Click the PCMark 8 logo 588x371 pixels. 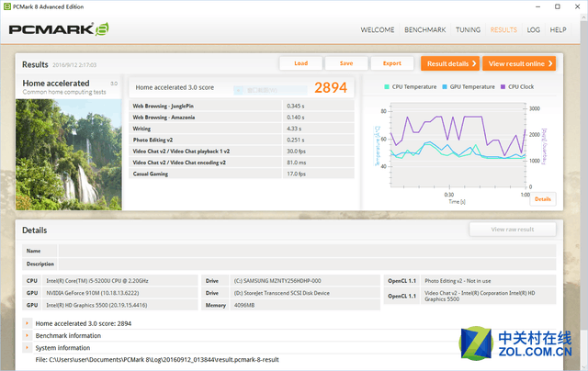59,29
